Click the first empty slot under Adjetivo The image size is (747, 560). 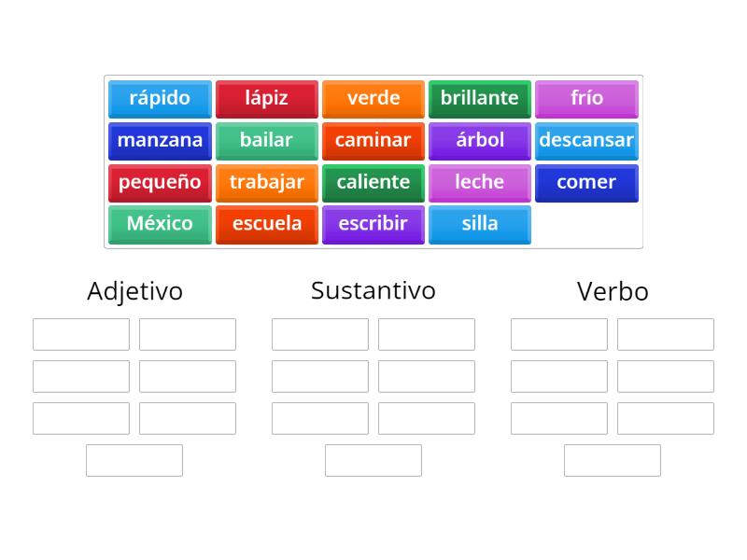[x=80, y=333]
